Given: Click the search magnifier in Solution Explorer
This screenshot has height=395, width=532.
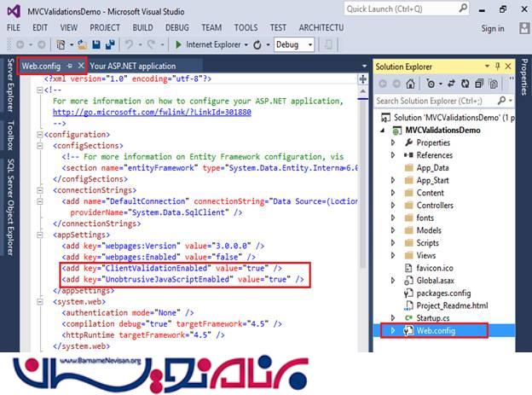Looking at the screenshot, I should 502,101.
